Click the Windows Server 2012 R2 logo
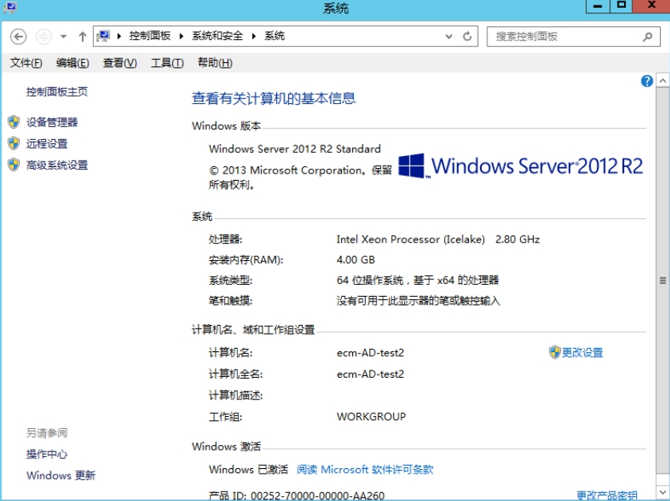This screenshot has height=501, width=670. pyautogui.click(x=520, y=166)
